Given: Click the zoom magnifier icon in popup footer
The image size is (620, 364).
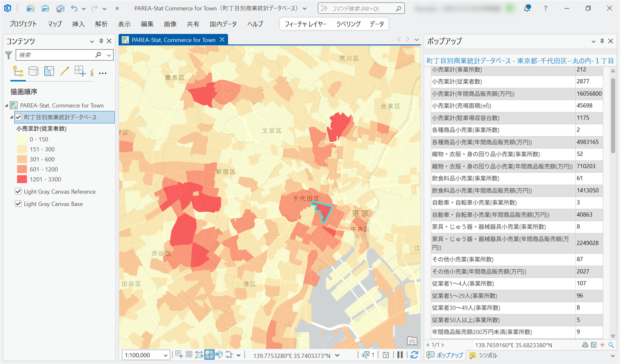Looking at the screenshot, I should pos(611,345).
